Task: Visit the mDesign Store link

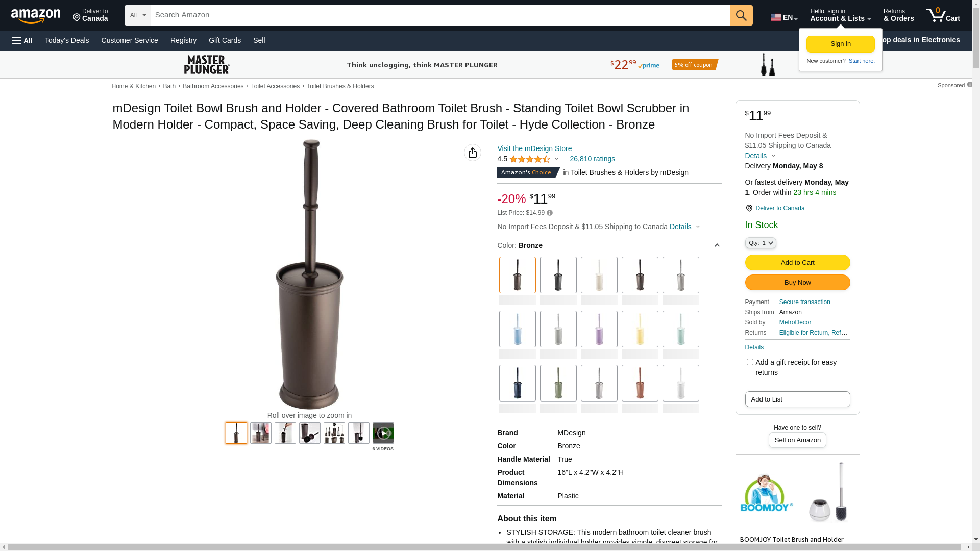Action: pos(534,148)
